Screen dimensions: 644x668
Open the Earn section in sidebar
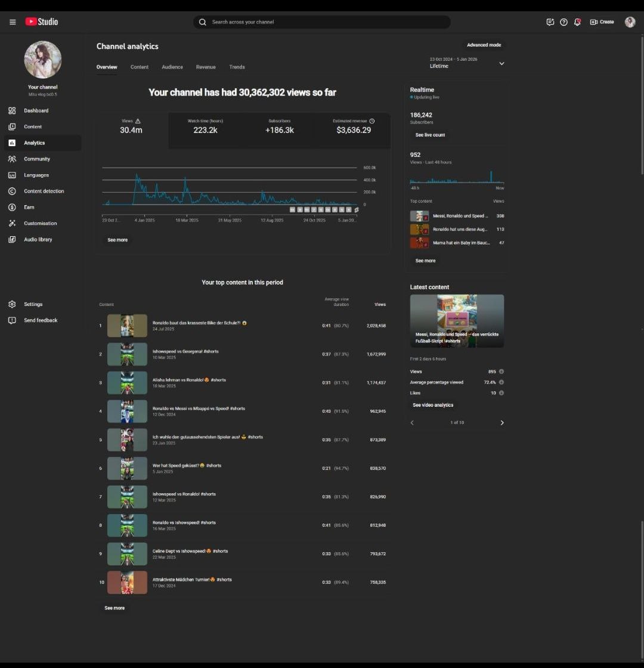[x=29, y=208]
